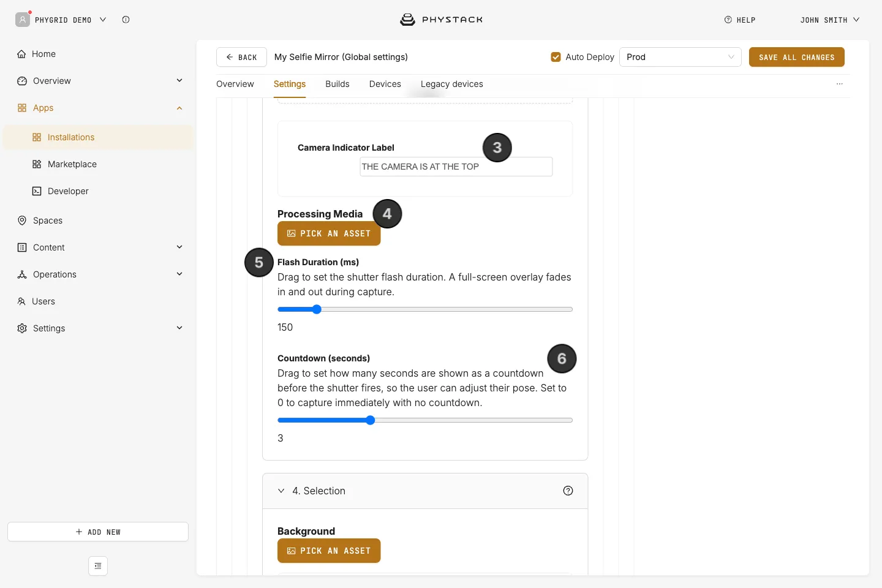Open the John Smith account menu
Screen dimensions: 882x588
click(830, 20)
